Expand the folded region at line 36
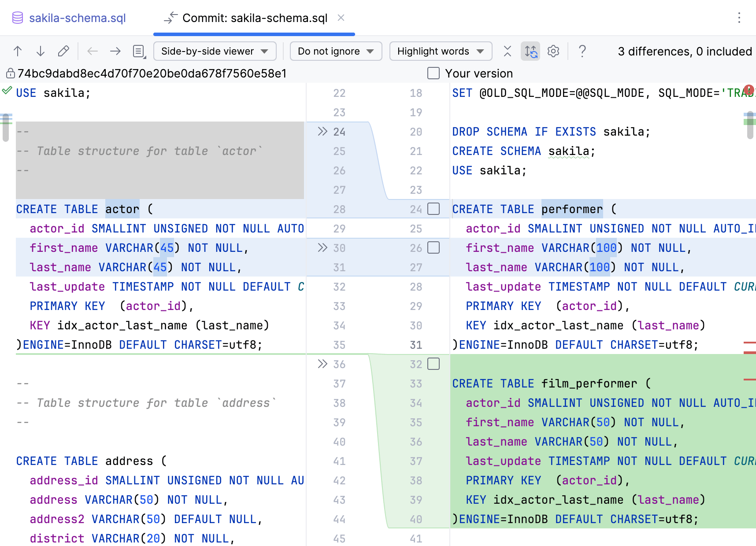The width and height of the screenshot is (756, 546). pos(322,364)
